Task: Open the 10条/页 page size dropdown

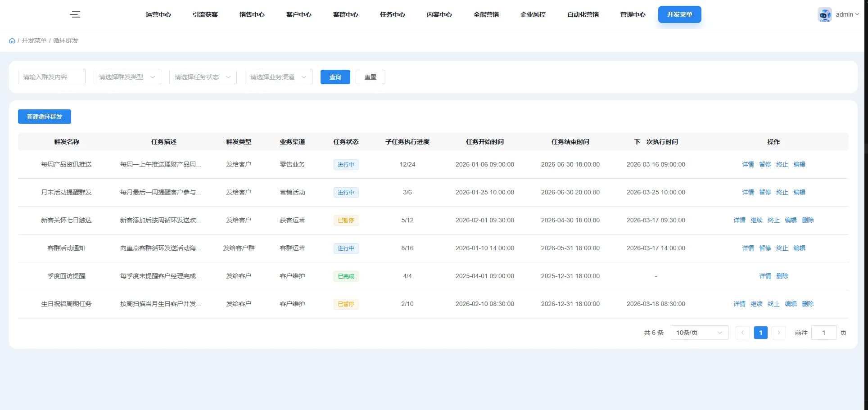Action: 699,333
